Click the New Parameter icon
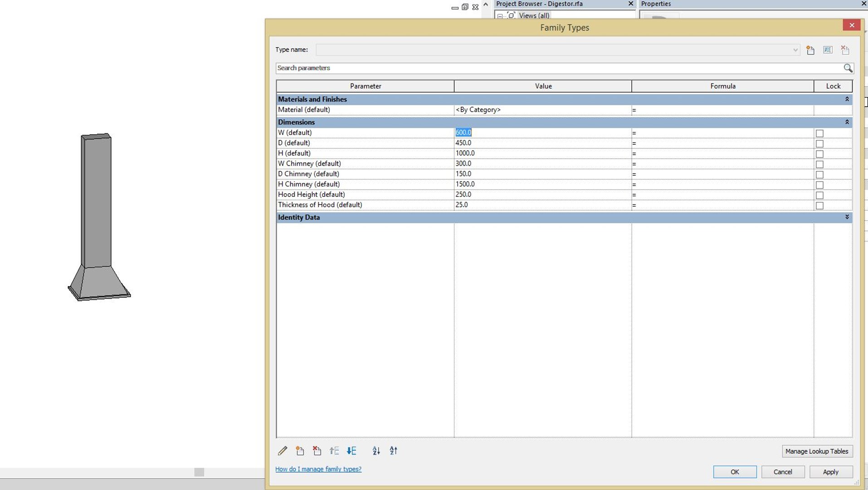Viewport: 868px width, 490px height. (300, 451)
